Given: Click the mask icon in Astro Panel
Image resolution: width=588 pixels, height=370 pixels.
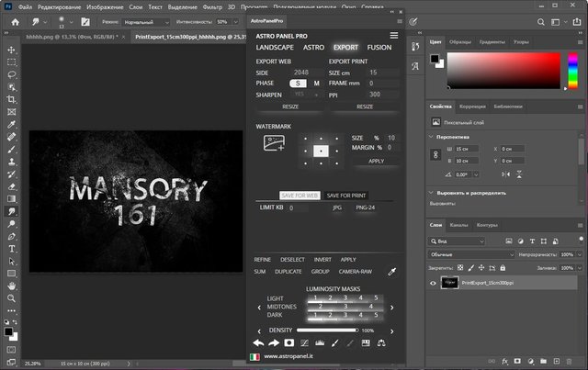Looking at the screenshot, I should click(x=289, y=342).
